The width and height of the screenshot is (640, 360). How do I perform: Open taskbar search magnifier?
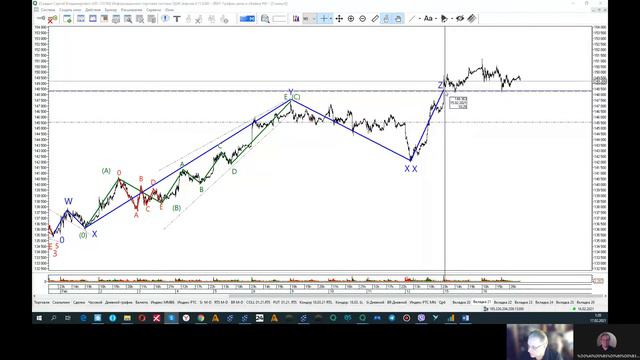53,318
